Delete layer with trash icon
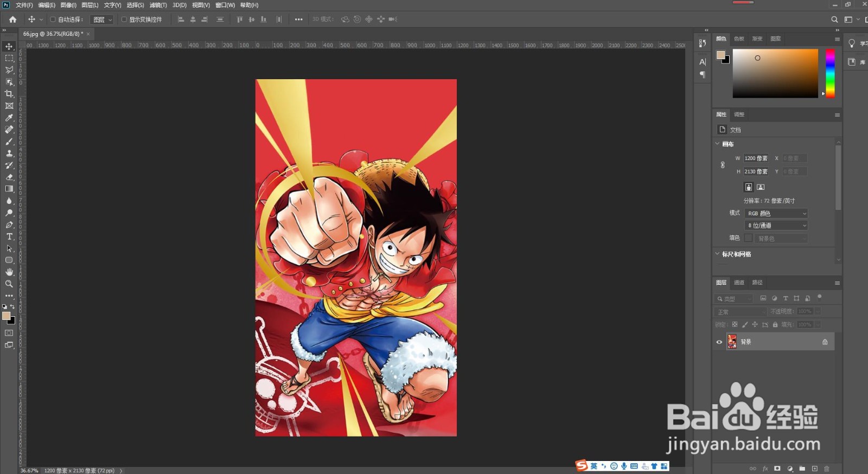This screenshot has width=868, height=474. pyautogui.click(x=827, y=469)
